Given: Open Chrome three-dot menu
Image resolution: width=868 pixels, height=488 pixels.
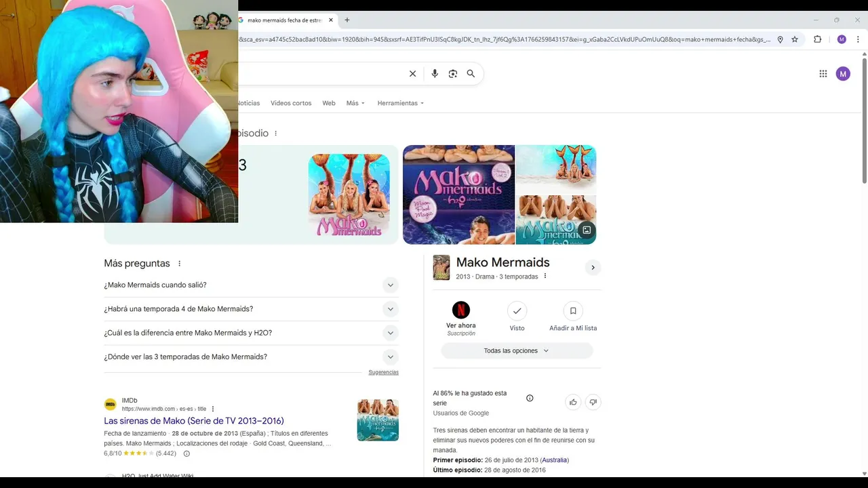Looking at the screenshot, I should [x=859, y=39].
